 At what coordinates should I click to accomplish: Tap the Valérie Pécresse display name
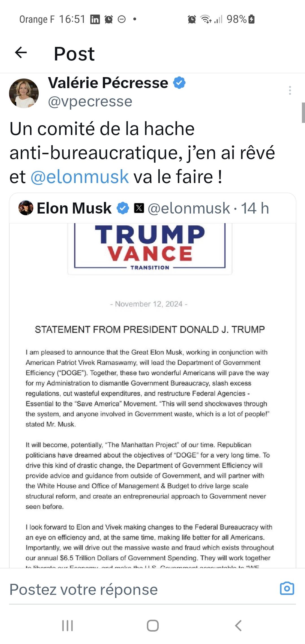coord(108,83)
